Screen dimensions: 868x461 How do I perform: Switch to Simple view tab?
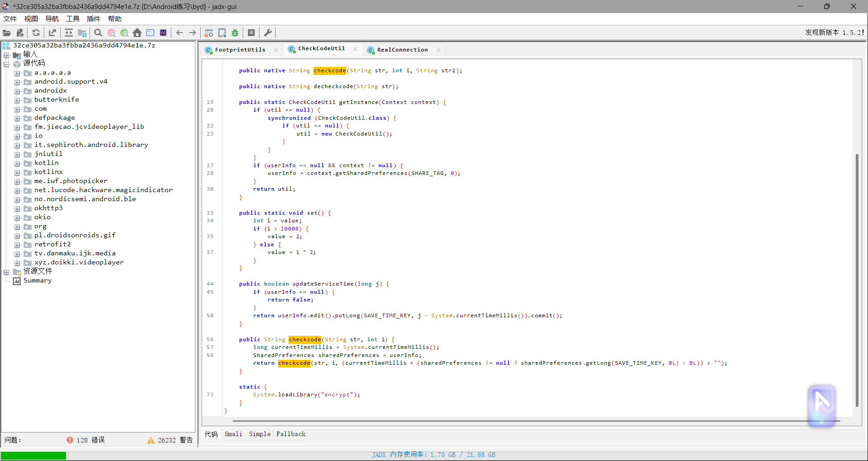pos(259,434)
